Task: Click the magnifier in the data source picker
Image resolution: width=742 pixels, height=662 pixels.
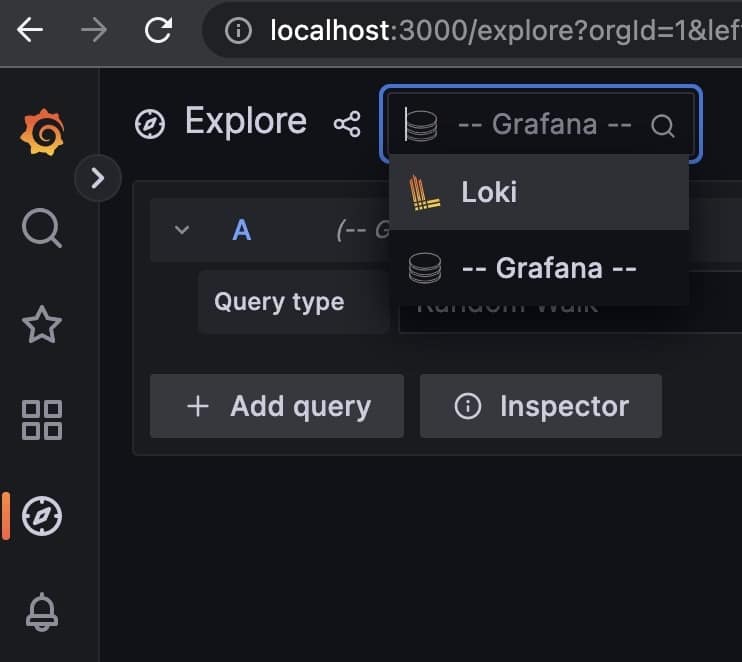Action: tap(662, 126)
